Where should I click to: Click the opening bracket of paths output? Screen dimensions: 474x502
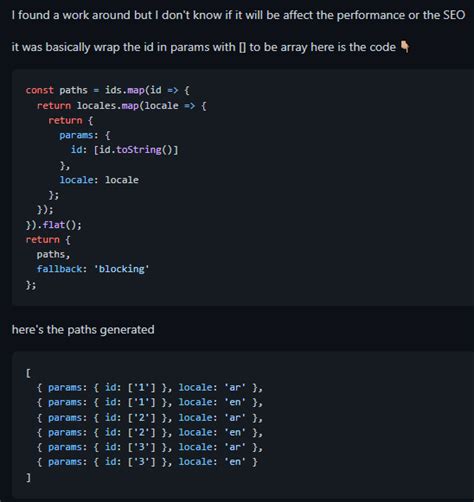tap(28, 373)
